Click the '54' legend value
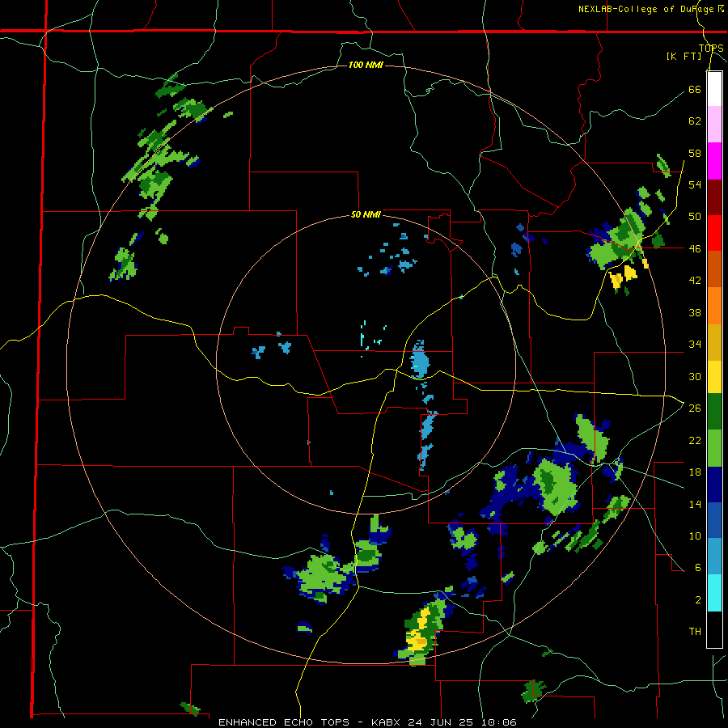 click(695, 184)
